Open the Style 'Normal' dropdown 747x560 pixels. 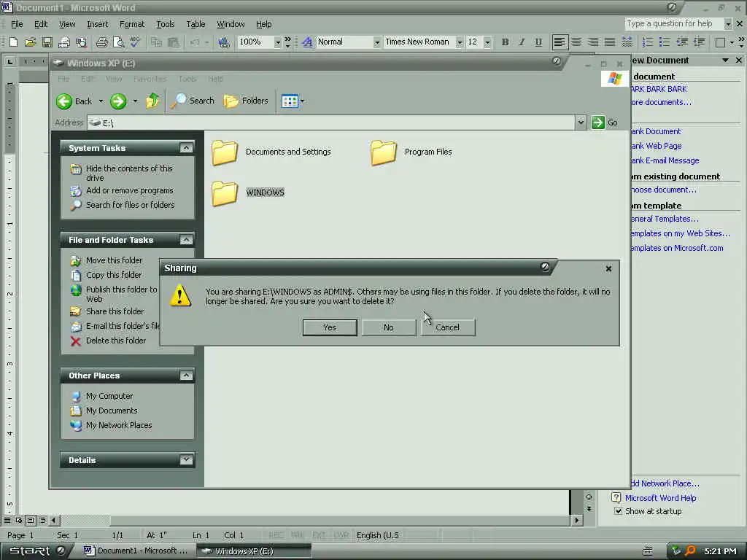pyautogui.click(x=377, y=42)
